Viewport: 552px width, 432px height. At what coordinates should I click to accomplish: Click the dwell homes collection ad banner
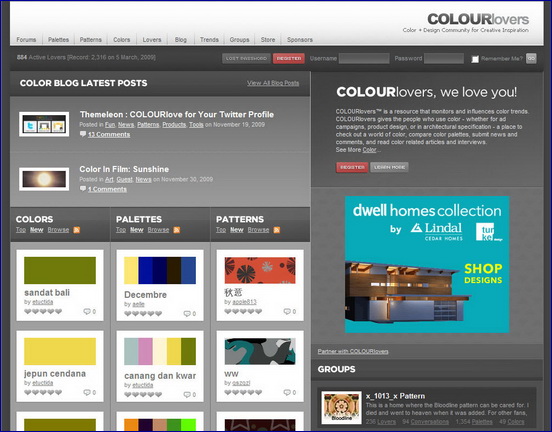point(427,264)
